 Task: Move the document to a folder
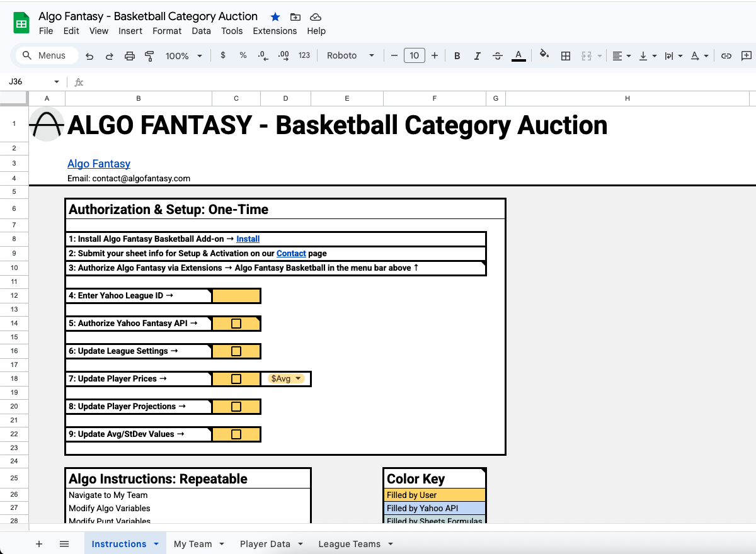[x=295, y=17]
